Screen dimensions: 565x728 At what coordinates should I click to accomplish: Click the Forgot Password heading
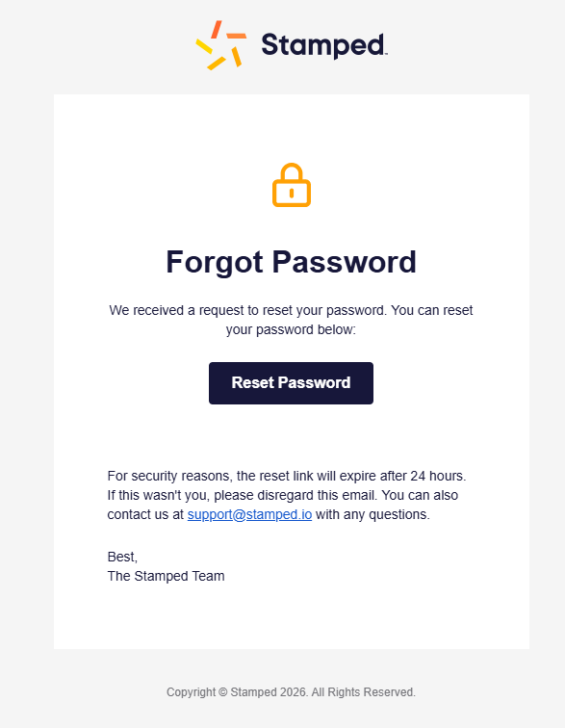click(291, 262)
